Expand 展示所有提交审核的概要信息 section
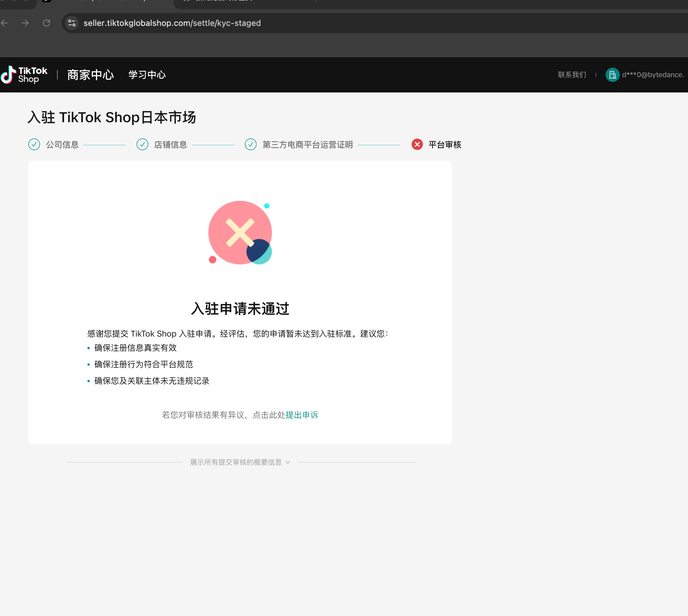The width and height of the screenshot is (688, 616). point(236,462)
